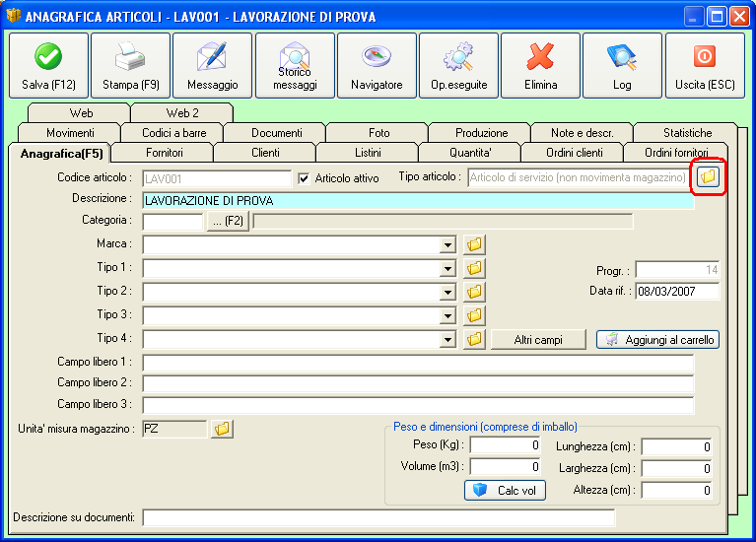
Task: Click the Campo libero 2 field
Action: (418, 383)
